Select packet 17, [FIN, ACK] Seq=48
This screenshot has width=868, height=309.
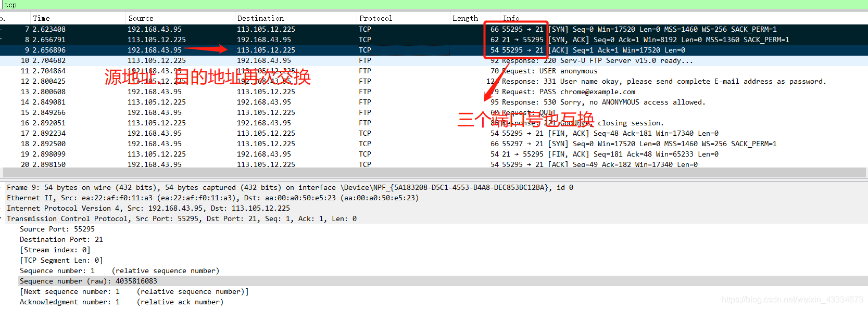pos(434,133)
